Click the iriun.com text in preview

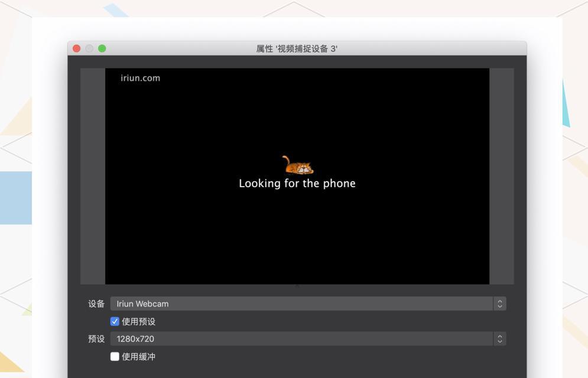tap(140, 78)
